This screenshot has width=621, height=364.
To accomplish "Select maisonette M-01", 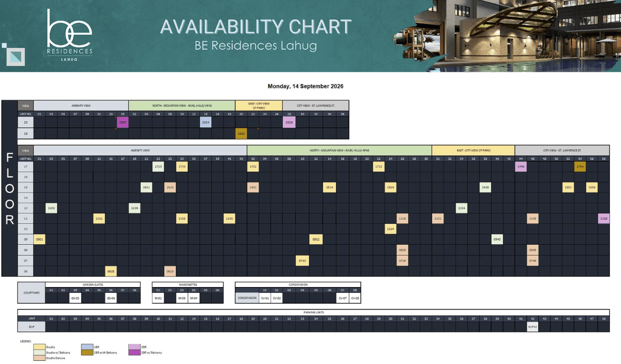I will 158,298.
